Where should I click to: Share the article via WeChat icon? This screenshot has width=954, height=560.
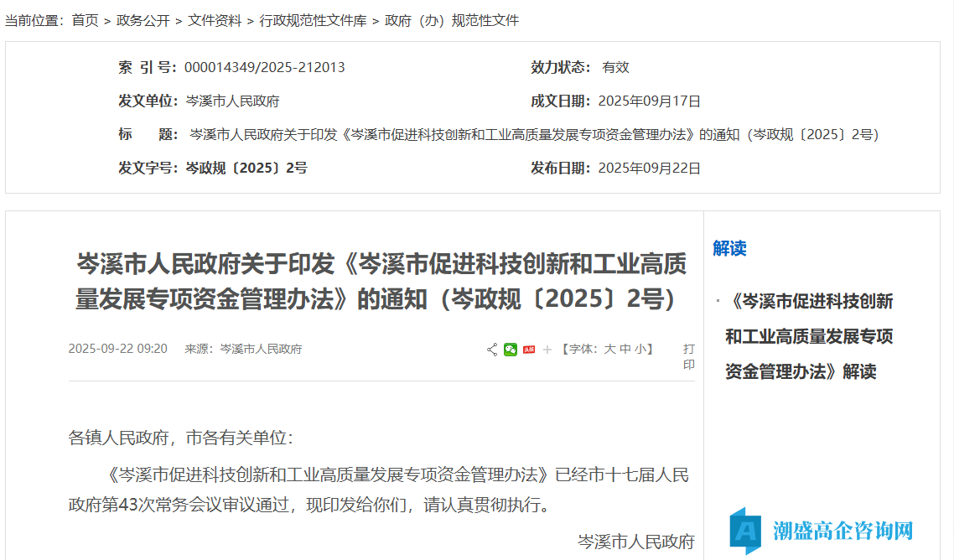[x=511, y=350]
